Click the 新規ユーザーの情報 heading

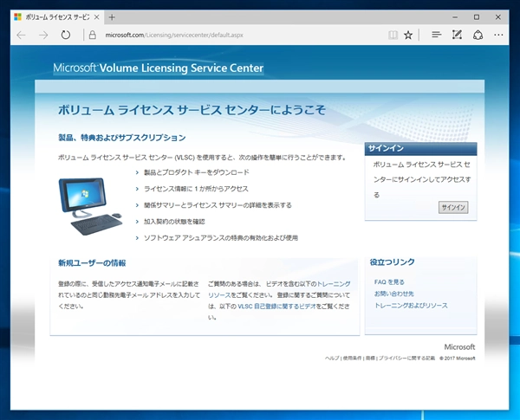(x=92, y=263)
